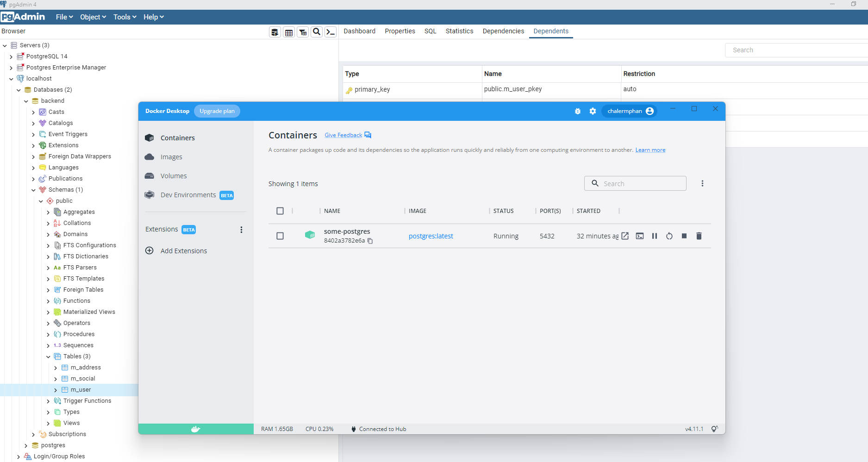Switch to the Statistics tab
Viewport: 868px width, 462px height.
click(459, 31)
